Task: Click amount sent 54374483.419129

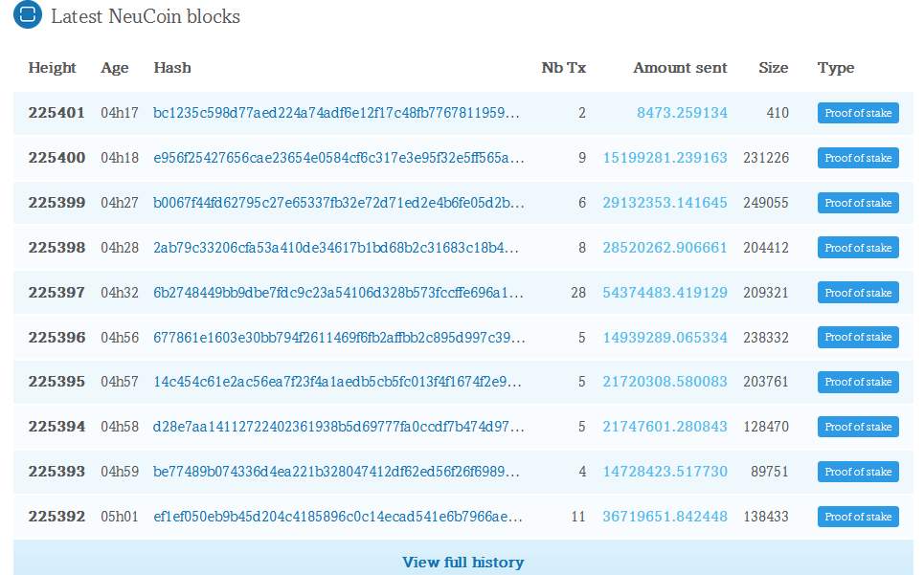Action: pyautogui.click(x=665, y=293)
